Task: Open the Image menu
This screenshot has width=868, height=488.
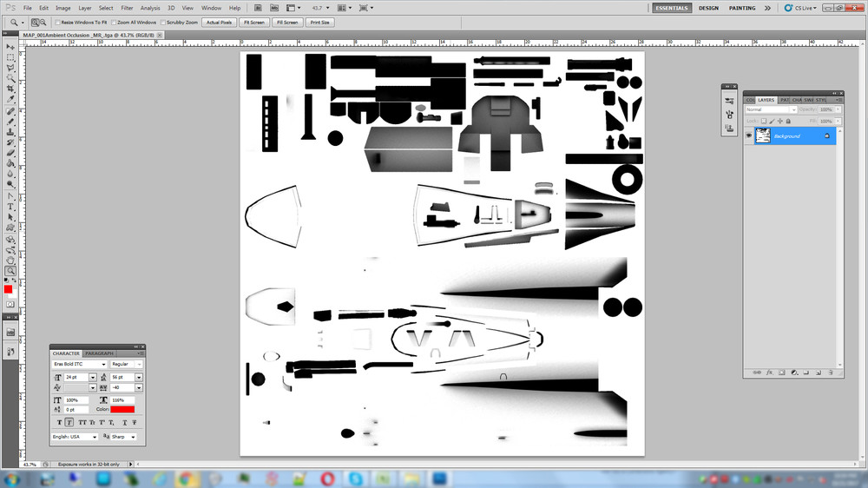Action: [x=62, y=8]
